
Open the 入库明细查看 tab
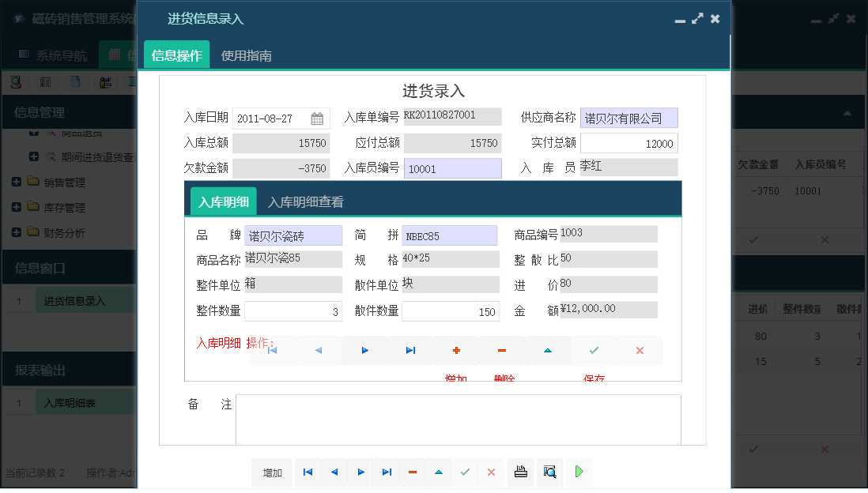coord(304,201)
